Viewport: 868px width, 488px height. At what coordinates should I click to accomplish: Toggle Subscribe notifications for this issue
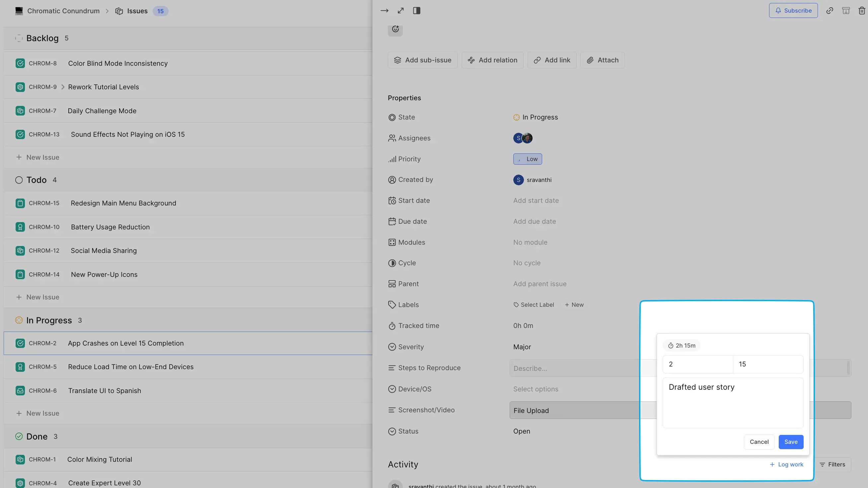[793, 10]
